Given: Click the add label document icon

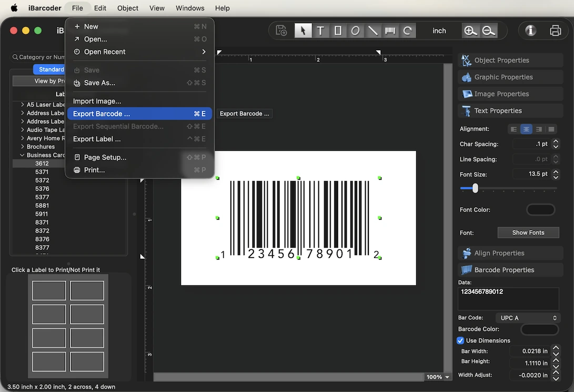Looking at the screenshot, I should (281, 30).
